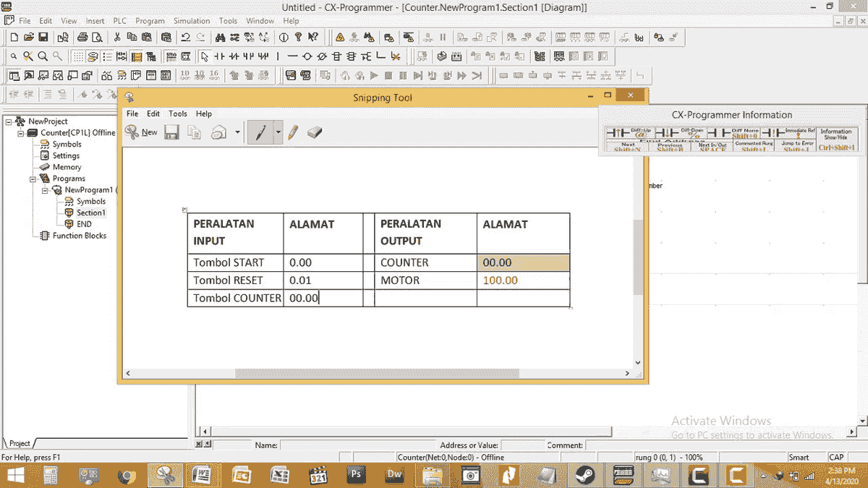This screenshot has width=868, height=488.
Task: Click the Find binoculars icon in CX-Programmer toolbar
Action: (x=219, y=37)
